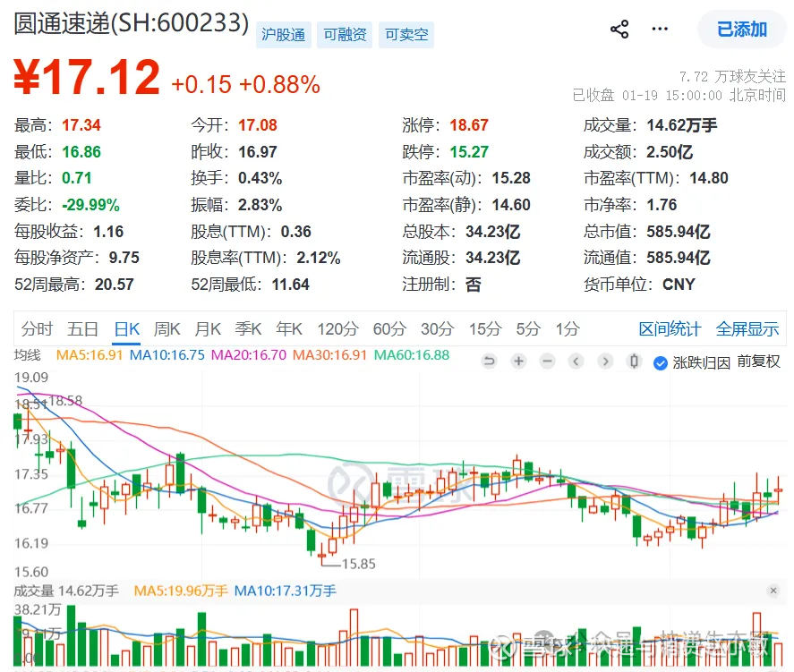Viewport: 794px width, 672px height.
Task: Switch to the 60分 chart tab
Action: click(x=389, y=329)
